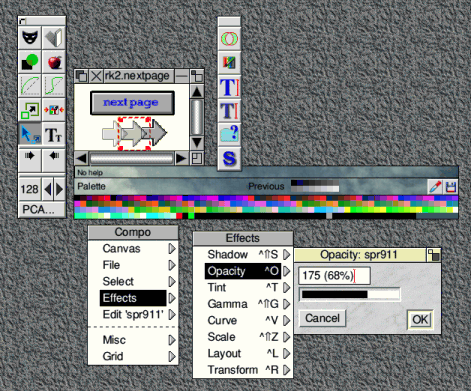The width and height of the screenshot is (471, 391).
Task: Click the right stepper arrow beside 128
Action: tap(60, 189)
